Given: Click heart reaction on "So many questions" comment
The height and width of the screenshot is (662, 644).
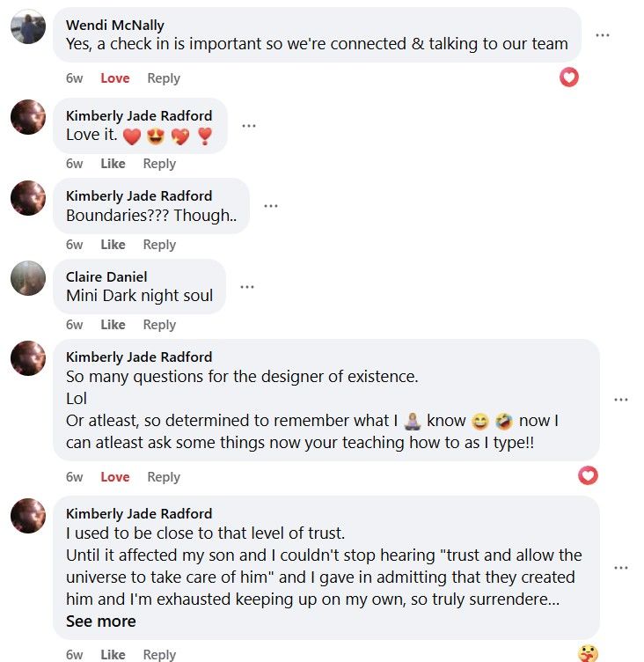Looking at the screenshot, I should pos(588,476).
